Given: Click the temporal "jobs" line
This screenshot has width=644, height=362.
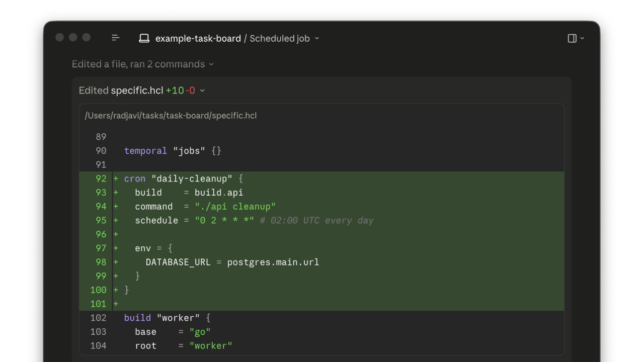Looking at the screenshot, I should 173,151.
